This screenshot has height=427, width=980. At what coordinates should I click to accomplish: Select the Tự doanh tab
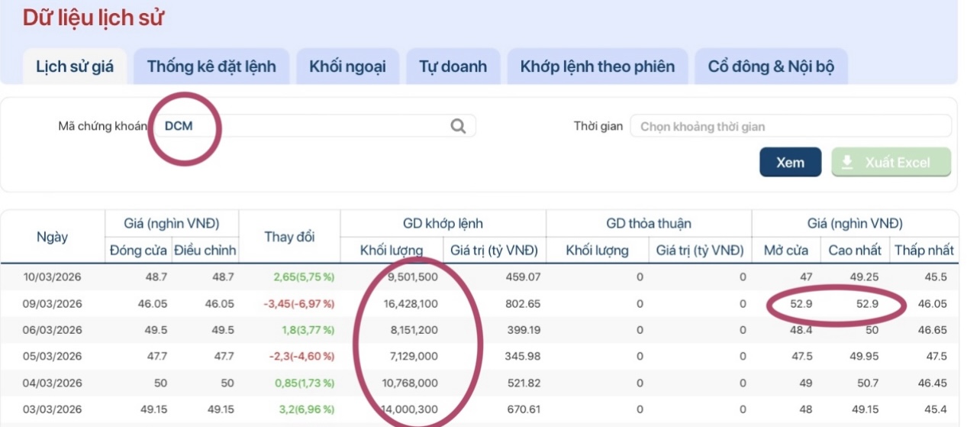[453, 66]
